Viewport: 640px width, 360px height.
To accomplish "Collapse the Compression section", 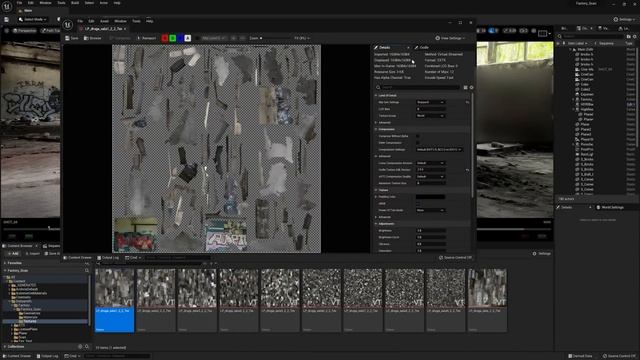I will (x=376, y=129).
